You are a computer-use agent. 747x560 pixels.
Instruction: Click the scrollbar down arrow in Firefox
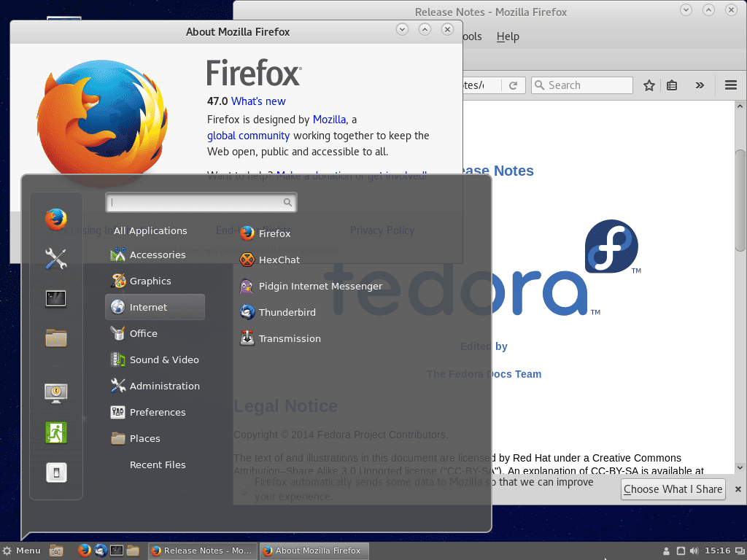pyautogui.click(x=740, y=468)
